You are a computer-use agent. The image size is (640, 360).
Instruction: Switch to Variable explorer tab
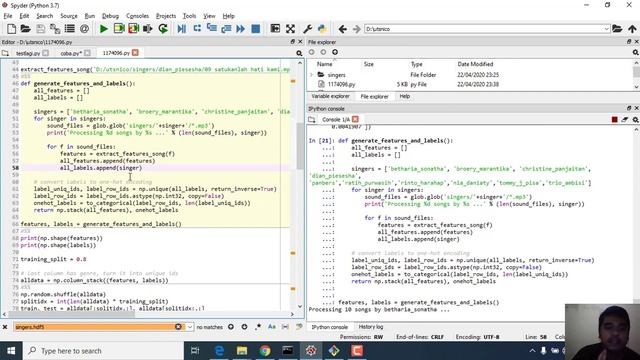[x=331, y=96]
